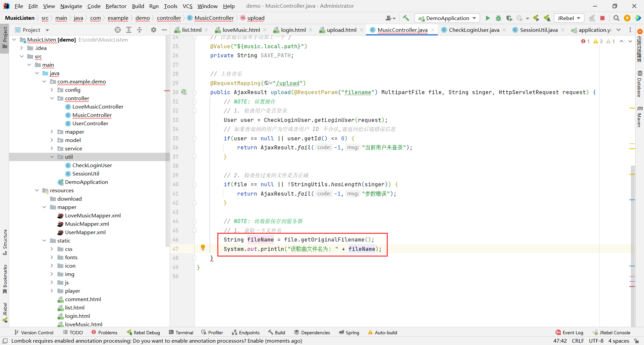
Task: Expand the mapper package folder
Action: [x=52, y=132]
